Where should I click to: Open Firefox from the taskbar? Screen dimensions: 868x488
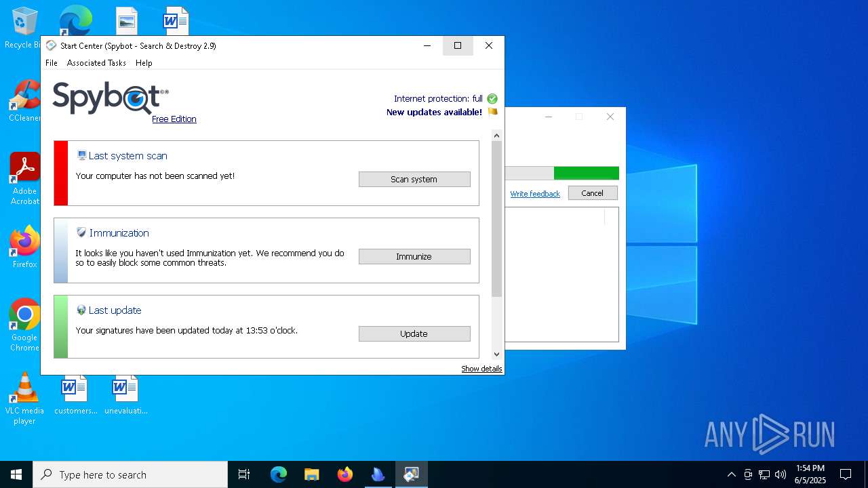(345, 474)
